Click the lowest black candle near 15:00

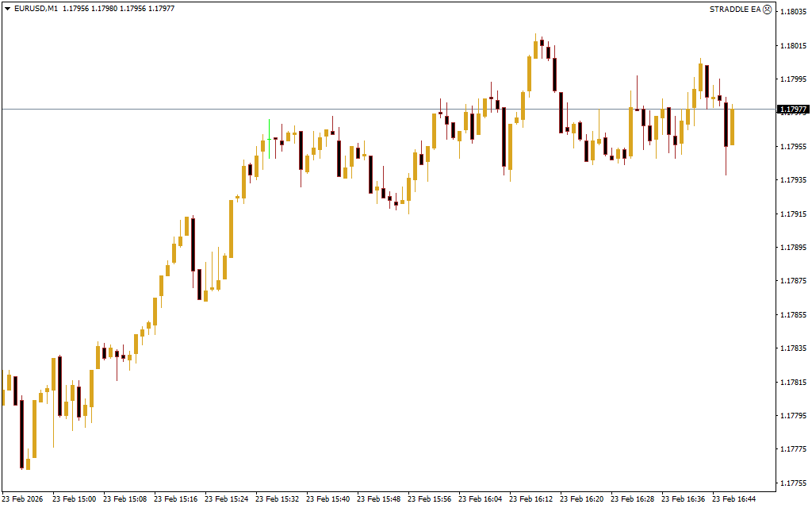click(x=21, y=433)
